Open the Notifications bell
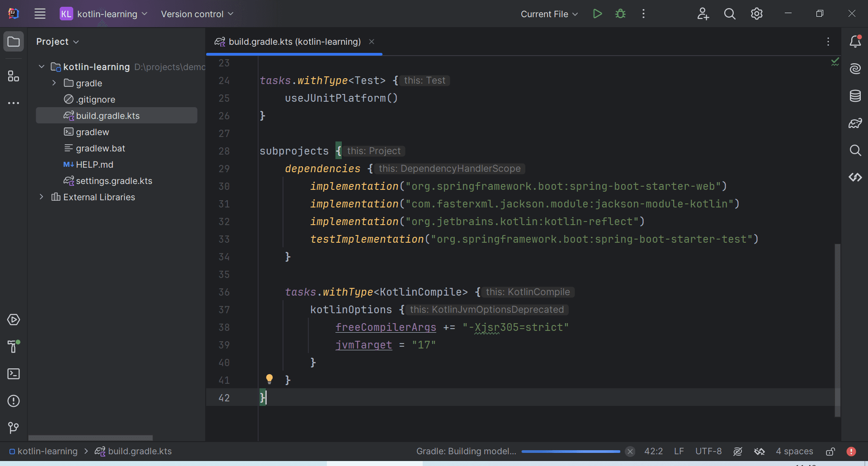The image size is (868, 466). (x=855, y=42)
